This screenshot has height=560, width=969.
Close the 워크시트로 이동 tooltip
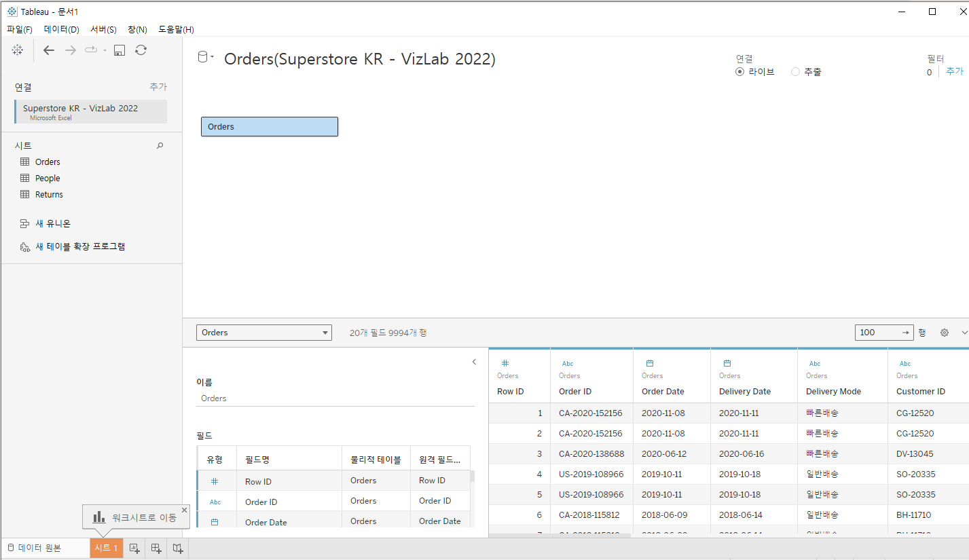(x=184, y=510)
